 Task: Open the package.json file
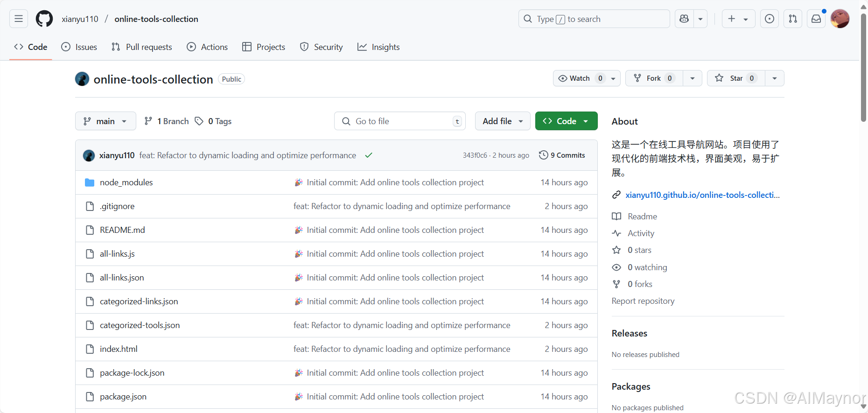(123, 397)
